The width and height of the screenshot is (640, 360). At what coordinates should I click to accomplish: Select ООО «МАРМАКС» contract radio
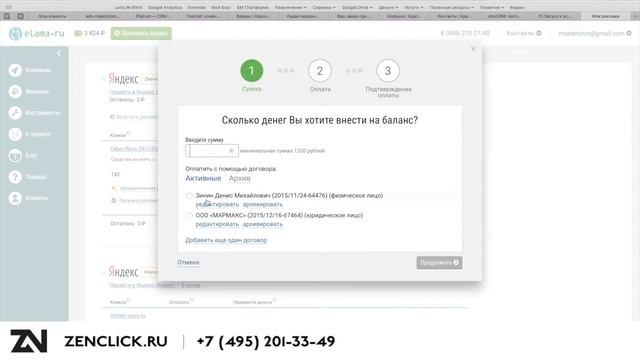[x=189, y=216]
